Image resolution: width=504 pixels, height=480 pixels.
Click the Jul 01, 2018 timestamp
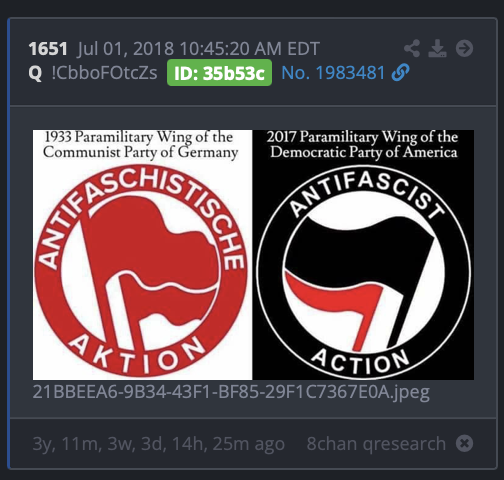pos(199,49)
